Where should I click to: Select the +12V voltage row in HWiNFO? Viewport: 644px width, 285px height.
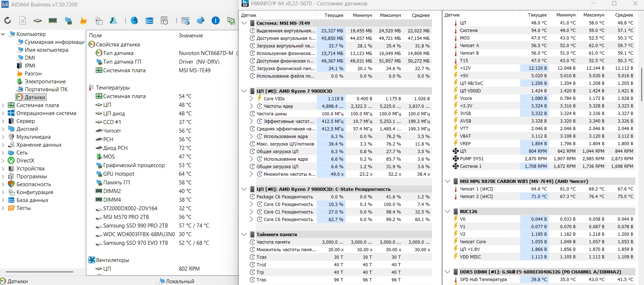click(x=543, y=68)
